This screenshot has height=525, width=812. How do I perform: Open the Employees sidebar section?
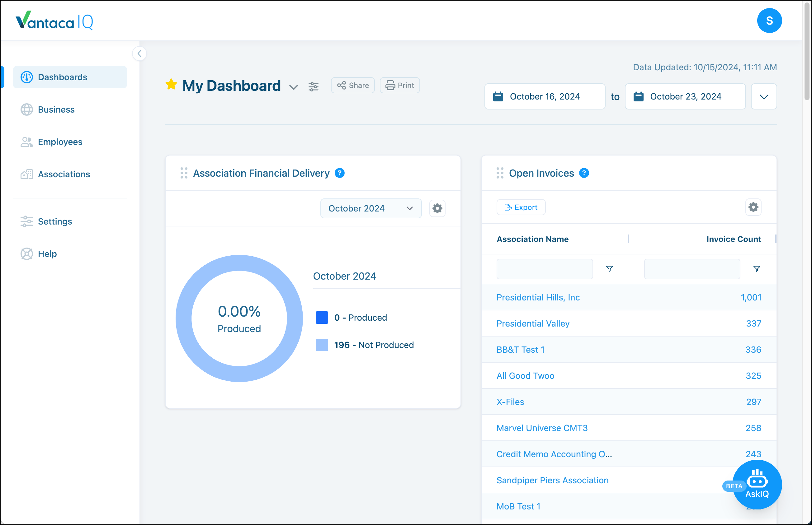(x=60, y=142)
